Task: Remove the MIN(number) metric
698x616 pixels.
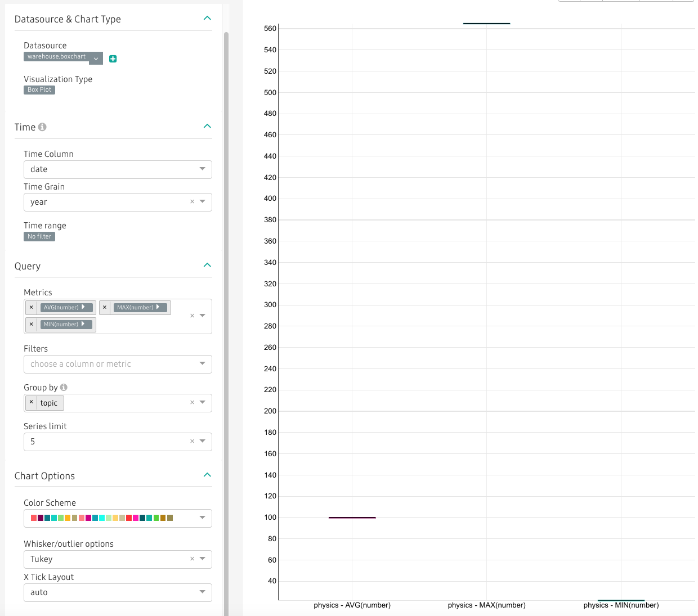Action: click(32, 324)
